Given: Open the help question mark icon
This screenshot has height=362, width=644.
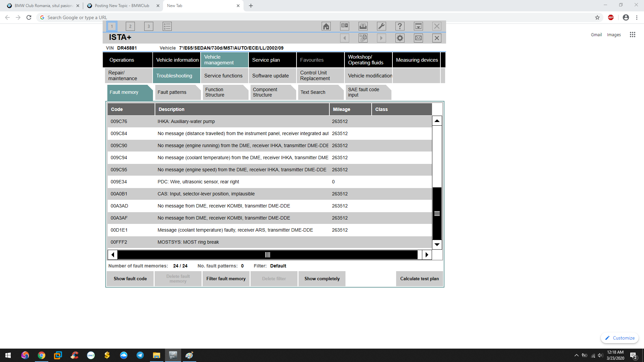Looking at the screenshot, I should (x=400, y=26).
